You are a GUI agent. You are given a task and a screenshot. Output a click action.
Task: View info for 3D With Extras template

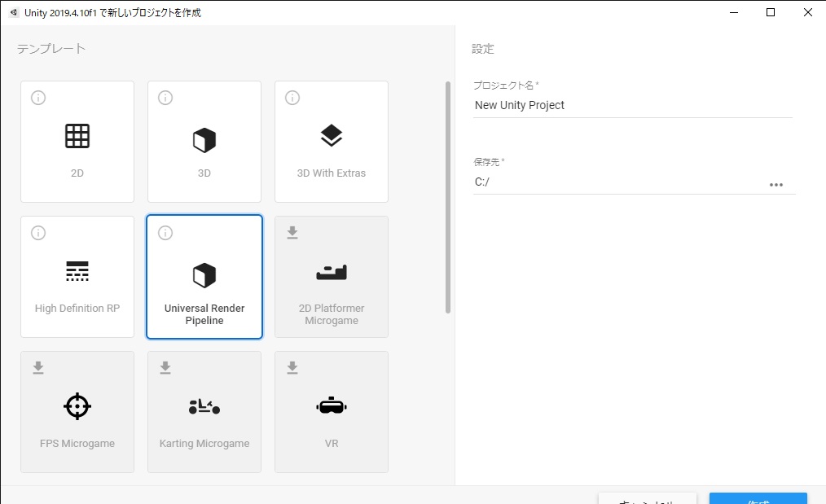pyautogui.click(x=292, y=98)
